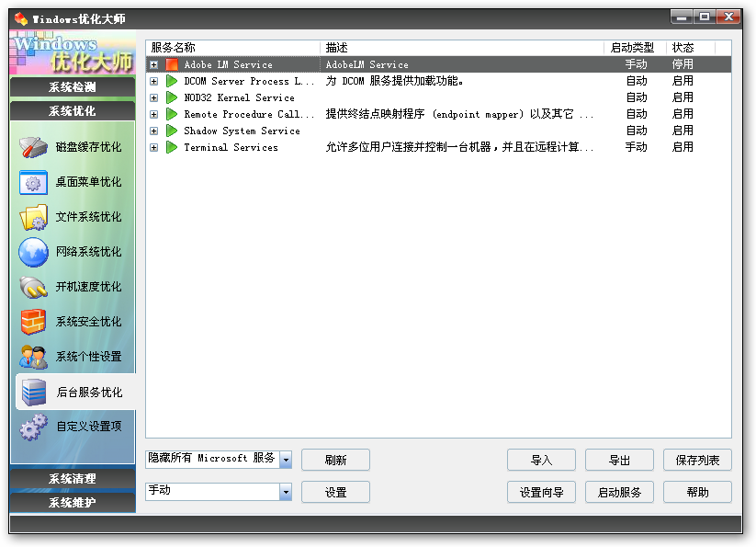Select 网络系统优化 globe icon

[x=33, y=252]
